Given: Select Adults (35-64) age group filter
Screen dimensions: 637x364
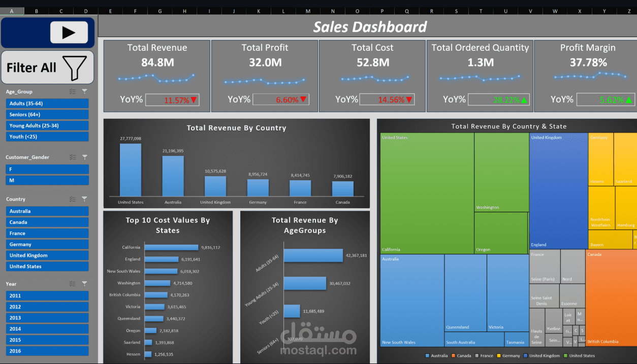Looking at the screenshot, I should [47, 104].
